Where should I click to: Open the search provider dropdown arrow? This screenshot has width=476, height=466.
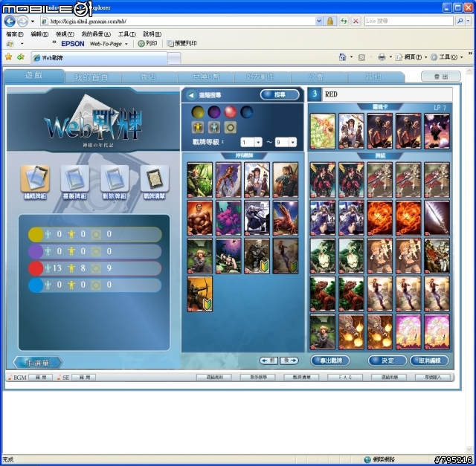[469, 21]
